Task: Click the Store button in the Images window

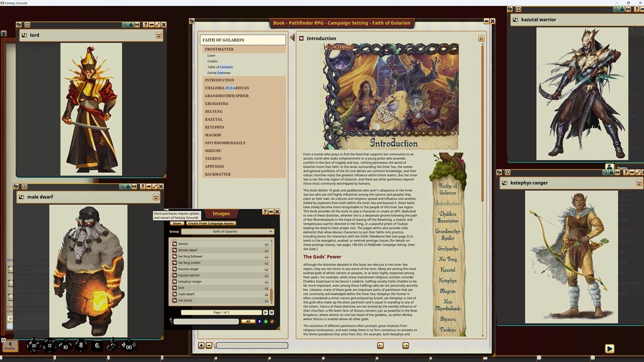Action: [177, 223]
